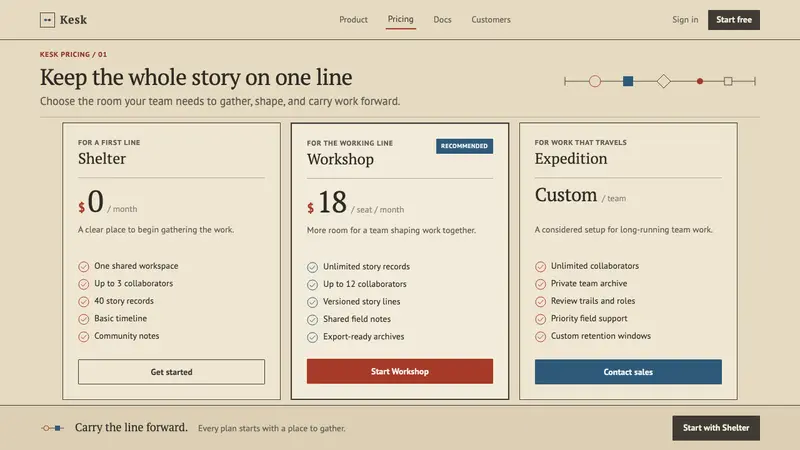Click the Sign in link
This screenshot has width=800, height=450.
pos(685,19)
